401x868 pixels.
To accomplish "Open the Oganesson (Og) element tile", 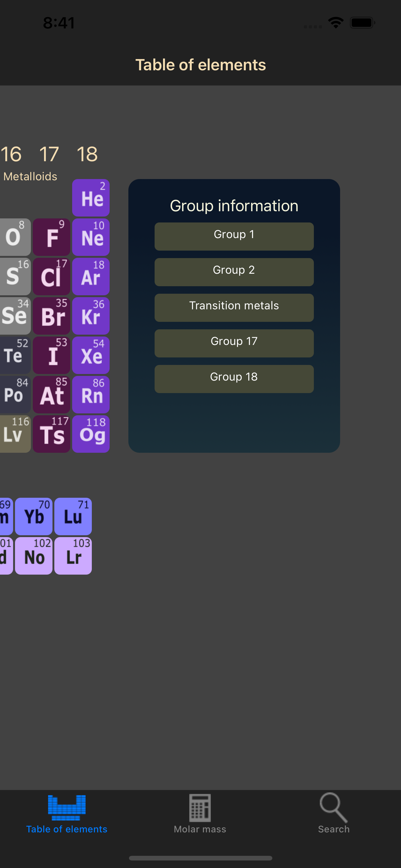I will [x=91, y=434].
